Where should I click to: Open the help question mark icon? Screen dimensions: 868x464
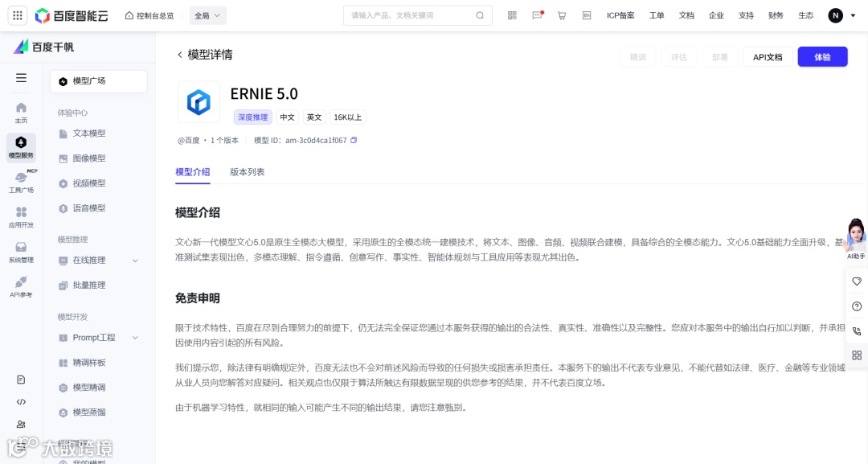pos(857,306)
